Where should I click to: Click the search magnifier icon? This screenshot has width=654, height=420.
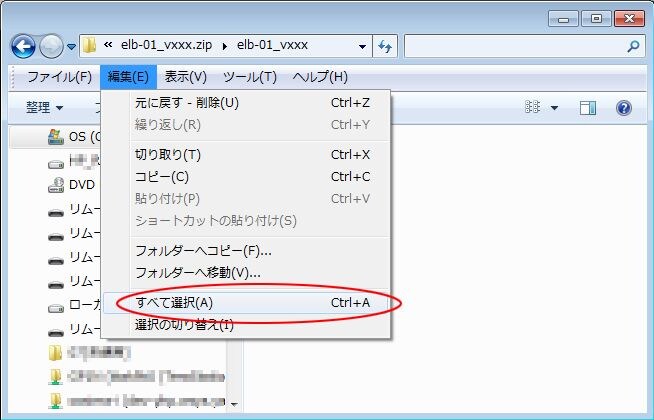(633, 46)
